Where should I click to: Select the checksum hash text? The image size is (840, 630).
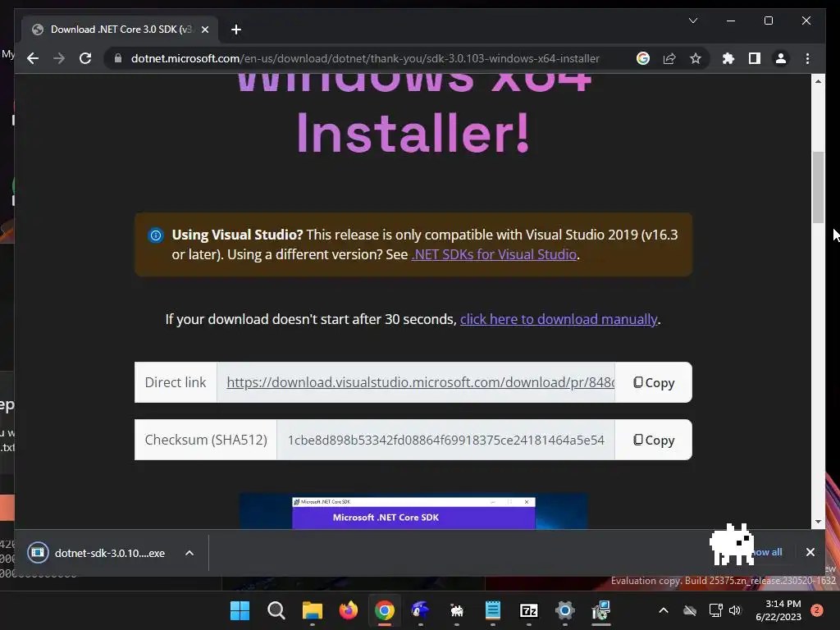445,440
